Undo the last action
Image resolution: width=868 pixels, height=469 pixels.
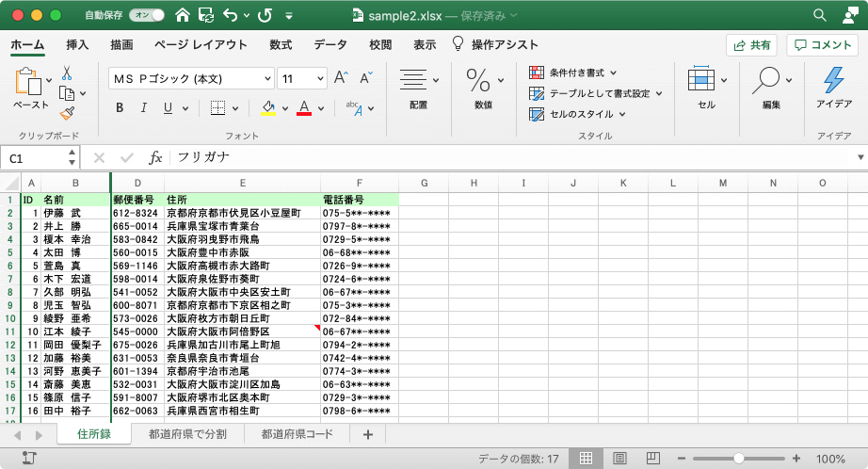231,15
